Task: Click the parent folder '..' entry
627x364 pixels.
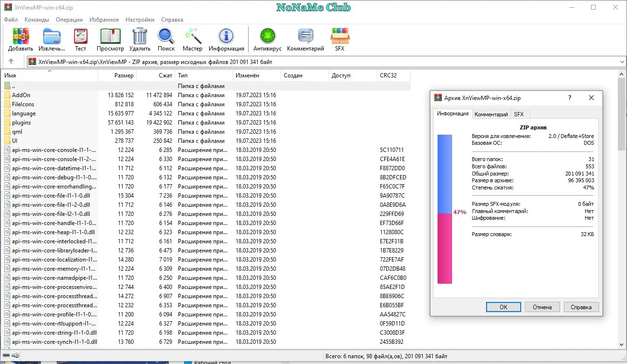Action: click(10, 86)
